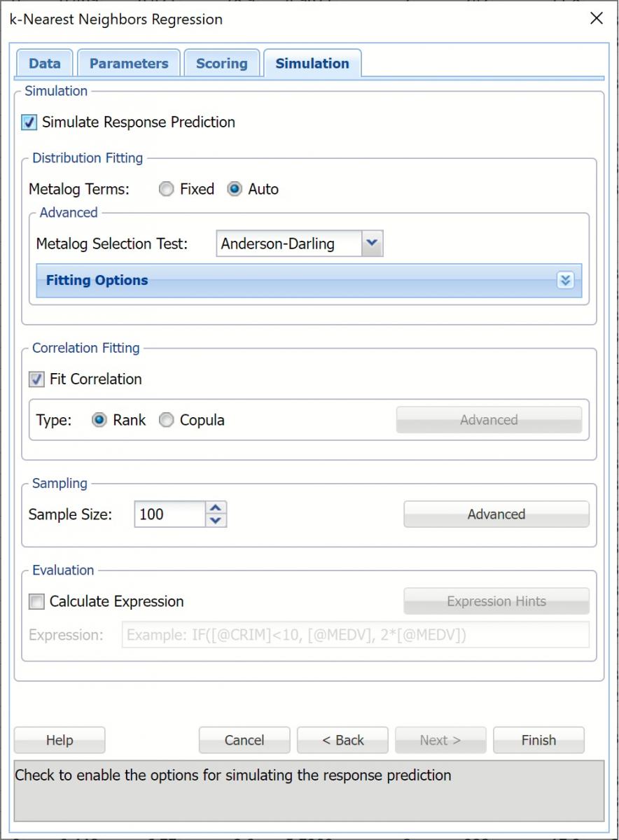This screenshot has width=619, height=840.
Task: Switch to the Data tab
Action: [45, 64]
